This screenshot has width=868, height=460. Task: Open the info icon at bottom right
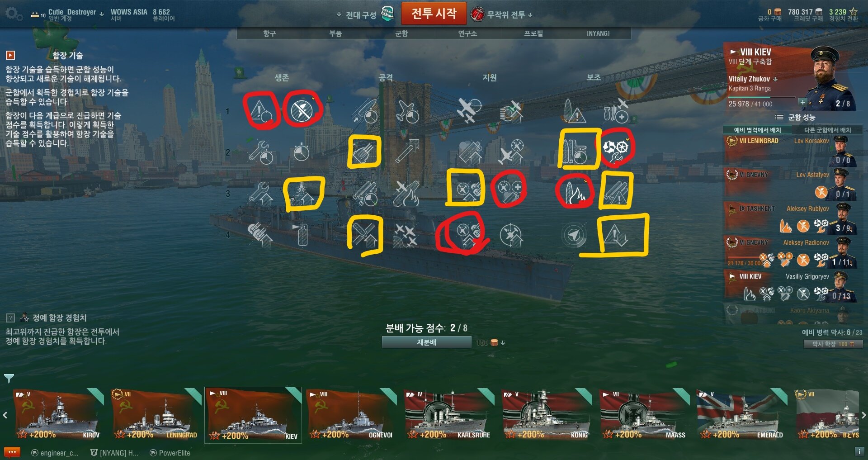(x=859, y=451)
